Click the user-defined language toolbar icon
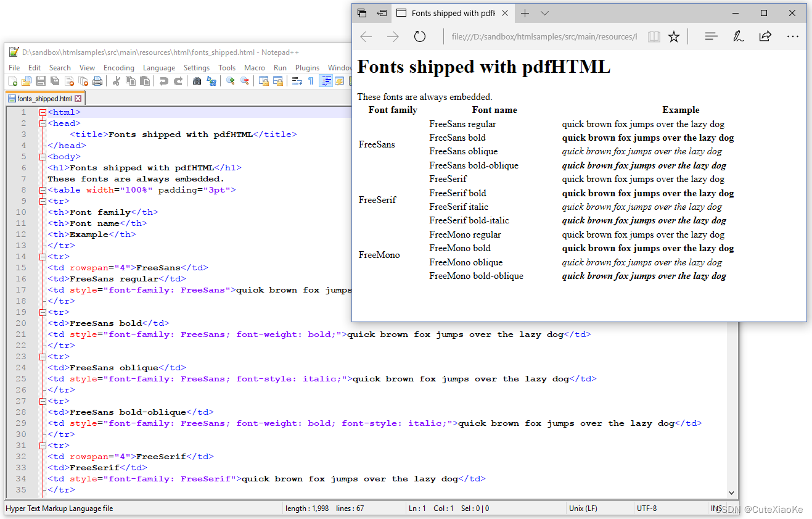 coord(340,81)
